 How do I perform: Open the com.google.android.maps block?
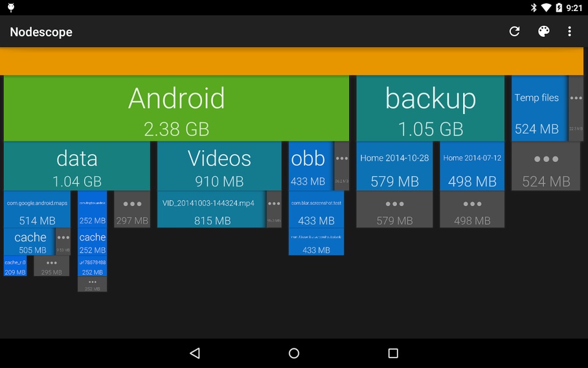click(x=37, y=209)
